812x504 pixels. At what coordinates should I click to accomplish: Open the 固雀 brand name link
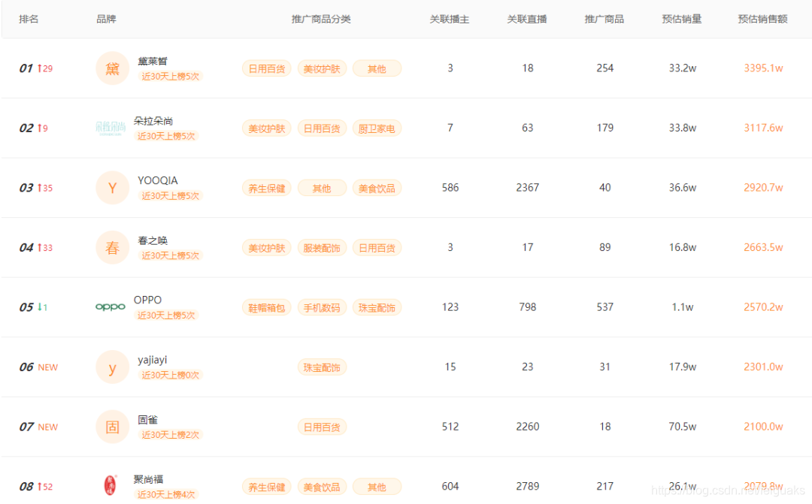pyautogui.click(x=147, y=420)
